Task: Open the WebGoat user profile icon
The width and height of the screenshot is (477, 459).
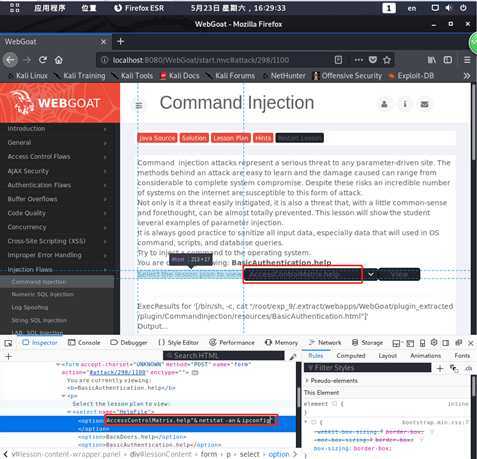Action: pyautogui.click(x=384, y=104)
